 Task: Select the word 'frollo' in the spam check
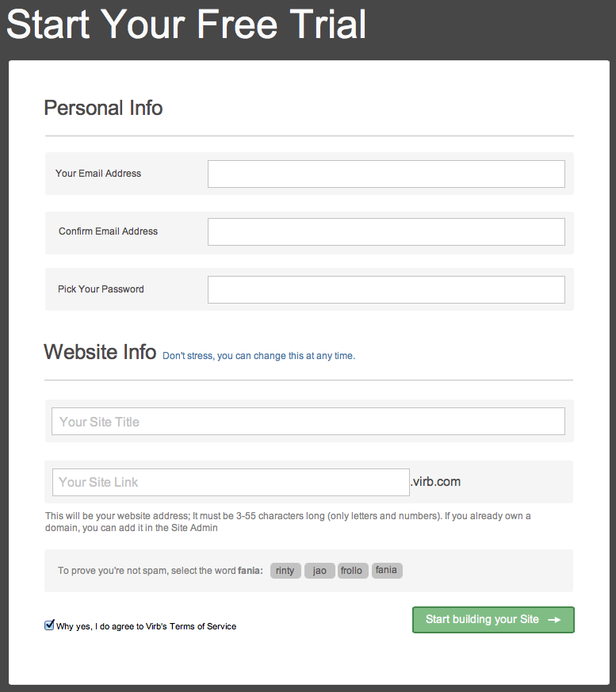(x=352, y=570)
